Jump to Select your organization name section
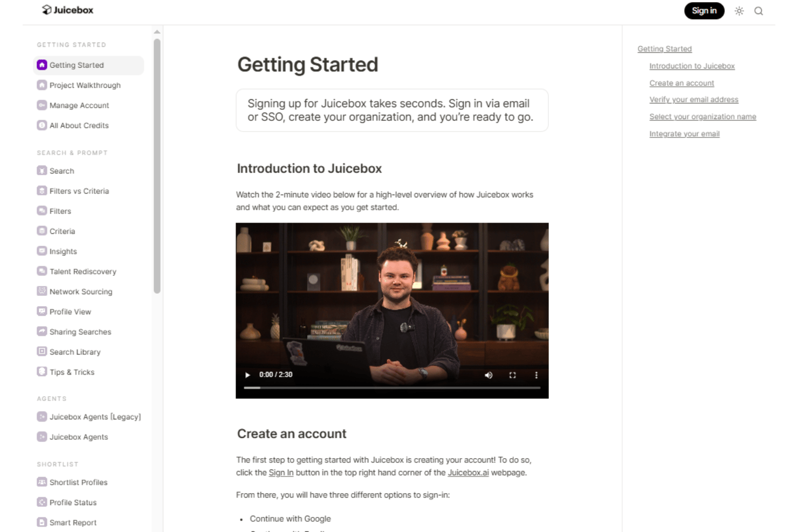Image resolution: width=798 pixels, height=532 pixels. point(703,116)
